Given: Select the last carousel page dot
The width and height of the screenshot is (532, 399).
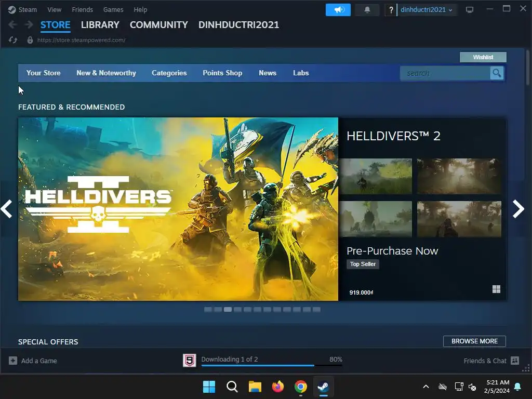Looking at the screenshot, I should [x=316, y=310].
